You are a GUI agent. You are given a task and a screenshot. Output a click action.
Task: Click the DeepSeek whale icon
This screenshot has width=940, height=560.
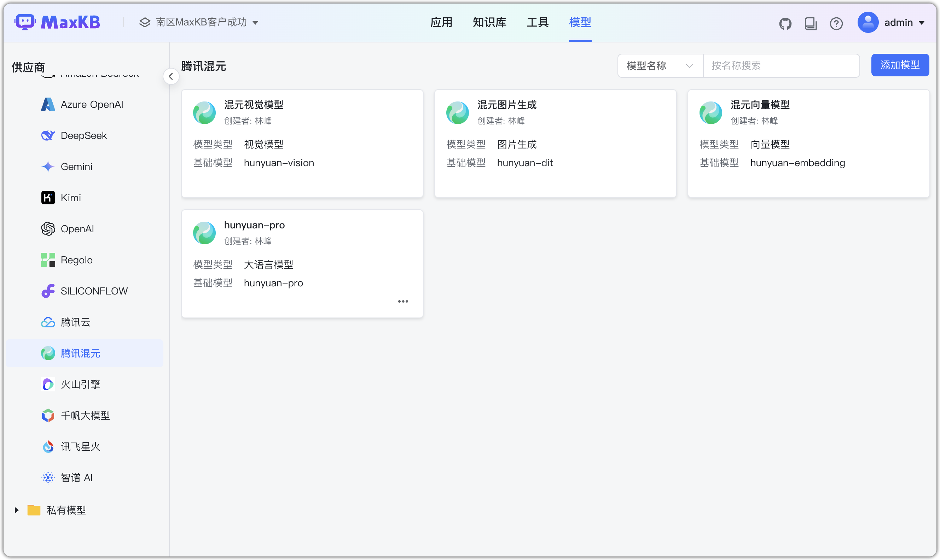click(x=48, y=135)
